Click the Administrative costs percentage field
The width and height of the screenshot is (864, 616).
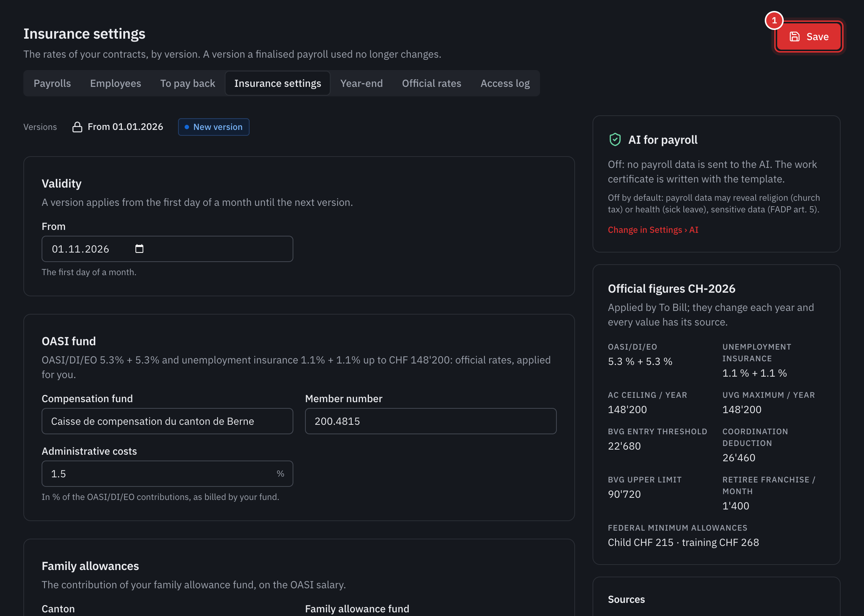(167, 474)
